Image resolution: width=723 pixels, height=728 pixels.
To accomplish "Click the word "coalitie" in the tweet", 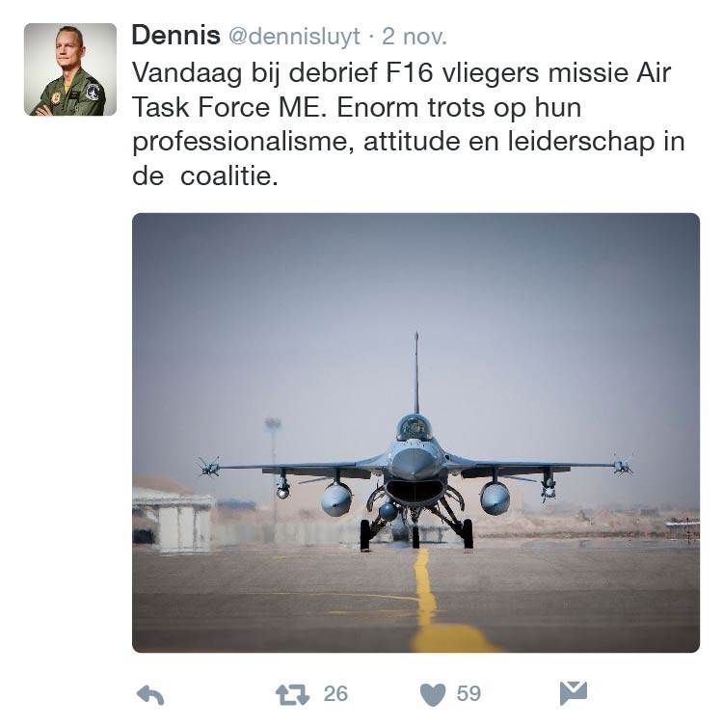I will (x=226, y=176).
